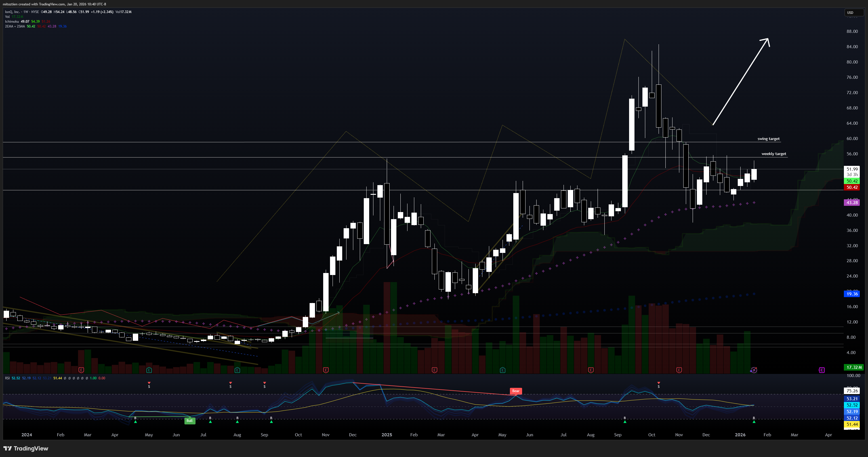Click the green Bull divergence label on RSI
The height and width of the screenshot is (457, 868).
point(190,420)
